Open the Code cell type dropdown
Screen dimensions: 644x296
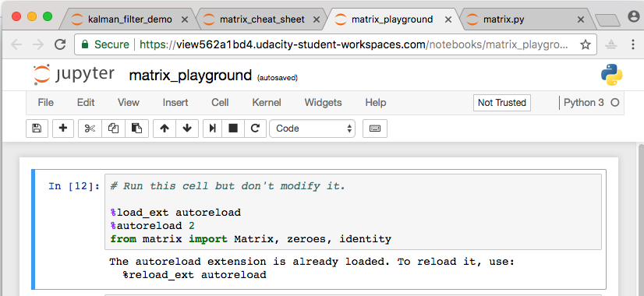312,129
